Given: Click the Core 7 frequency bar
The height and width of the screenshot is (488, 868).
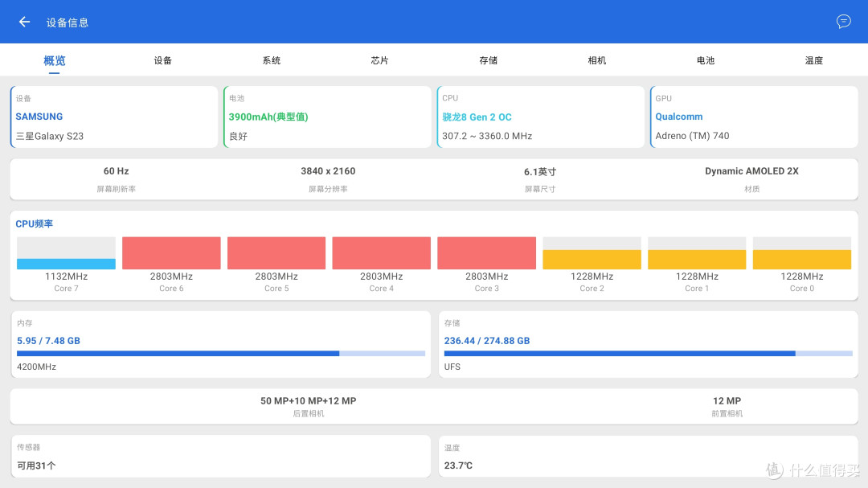Looking at the screenshot, I should pyautogui.click(x=66, y=253).
